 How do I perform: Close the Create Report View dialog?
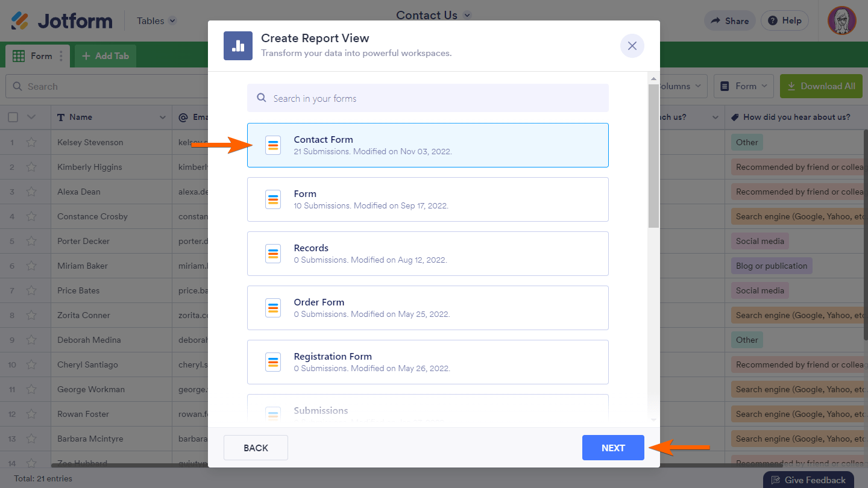[632, 46]
